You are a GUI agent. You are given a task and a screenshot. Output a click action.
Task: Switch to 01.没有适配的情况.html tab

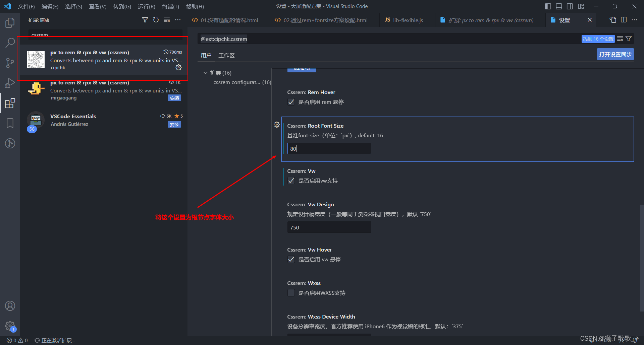[229, 20]
